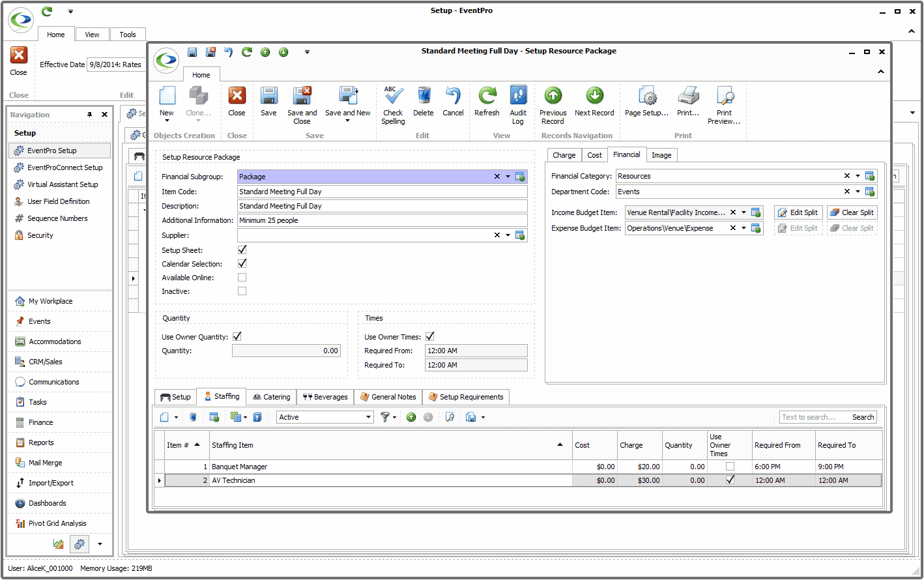The height and width of the screenshot is (580, 924).
Task: Open the Expense Budget Item dropdown arrow
Action: tap(744, 228)
